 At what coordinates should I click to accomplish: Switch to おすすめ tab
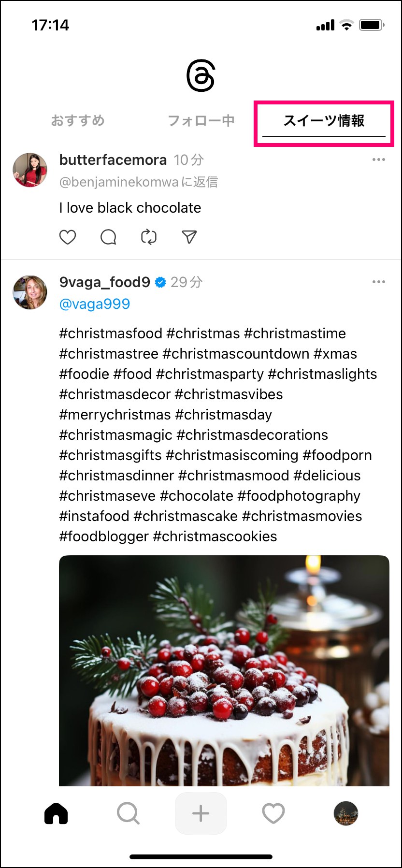point(78,120)
